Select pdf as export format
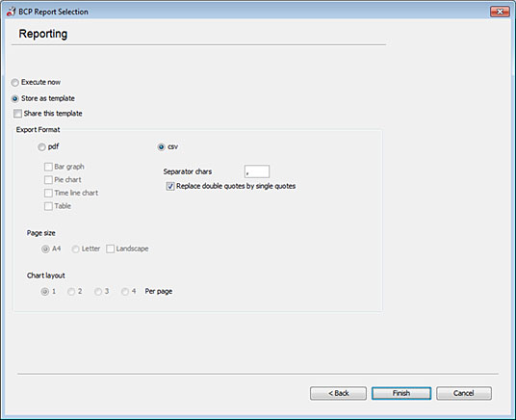Screen dimensions: 516x420 (x=41, y=147)
